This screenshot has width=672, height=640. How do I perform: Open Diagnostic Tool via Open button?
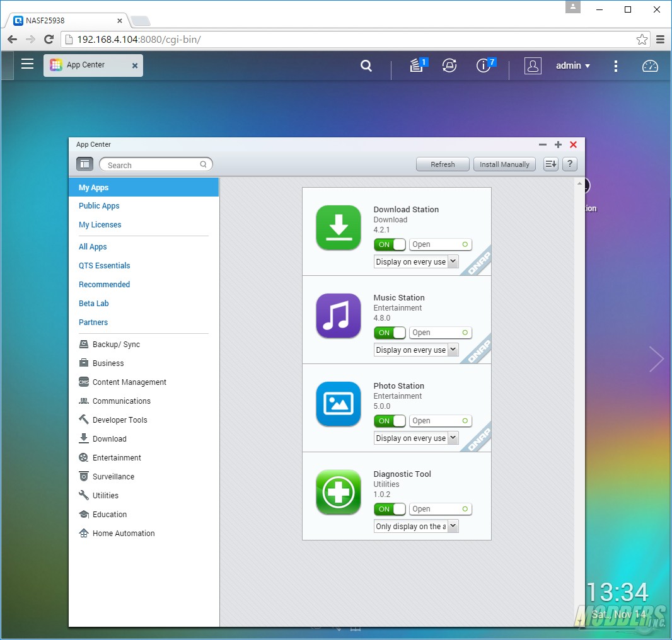441,509
